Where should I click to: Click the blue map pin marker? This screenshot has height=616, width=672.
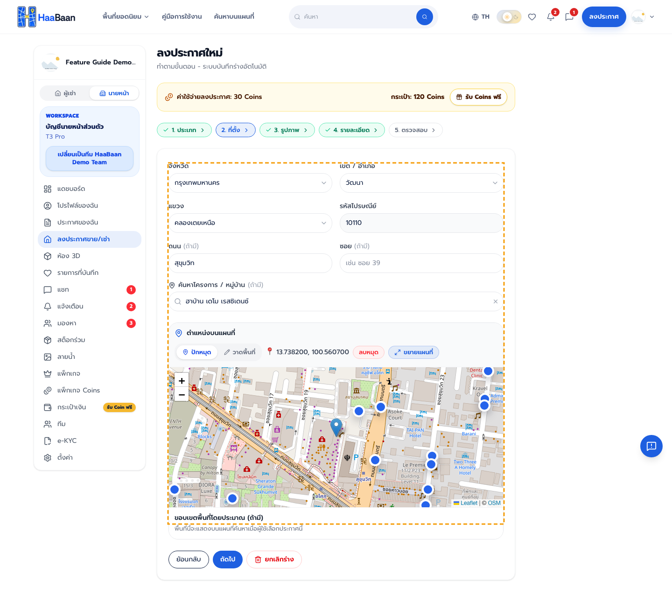336,427
